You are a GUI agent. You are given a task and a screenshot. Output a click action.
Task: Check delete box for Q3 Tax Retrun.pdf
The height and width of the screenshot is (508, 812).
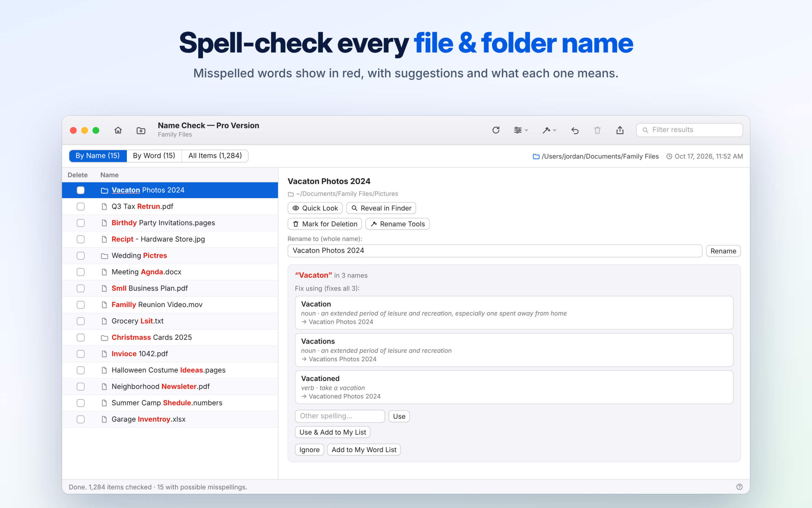coord(81,207)
